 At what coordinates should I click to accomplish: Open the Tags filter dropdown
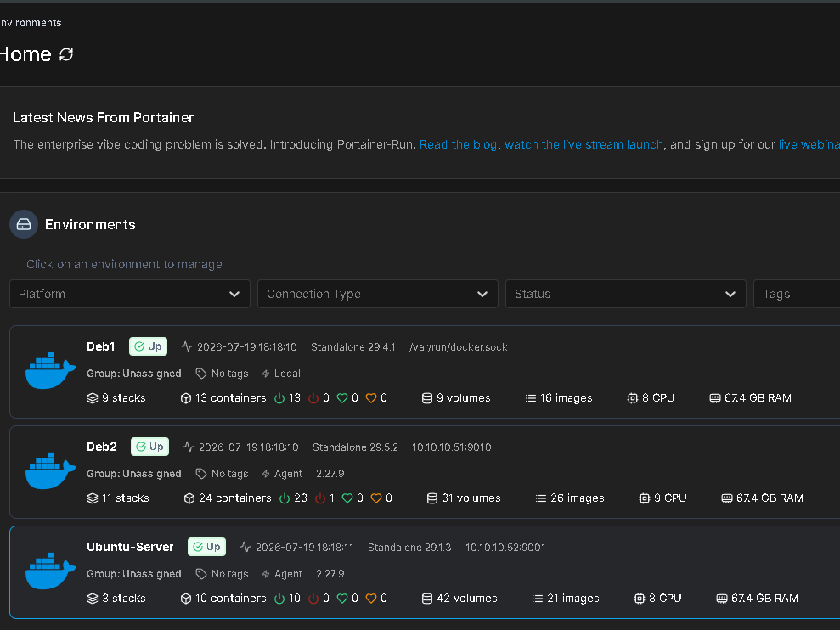coord(797,294)
